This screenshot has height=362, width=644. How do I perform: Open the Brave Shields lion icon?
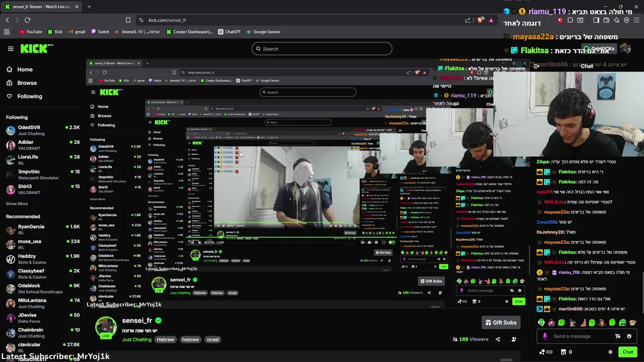coord(480,20)
